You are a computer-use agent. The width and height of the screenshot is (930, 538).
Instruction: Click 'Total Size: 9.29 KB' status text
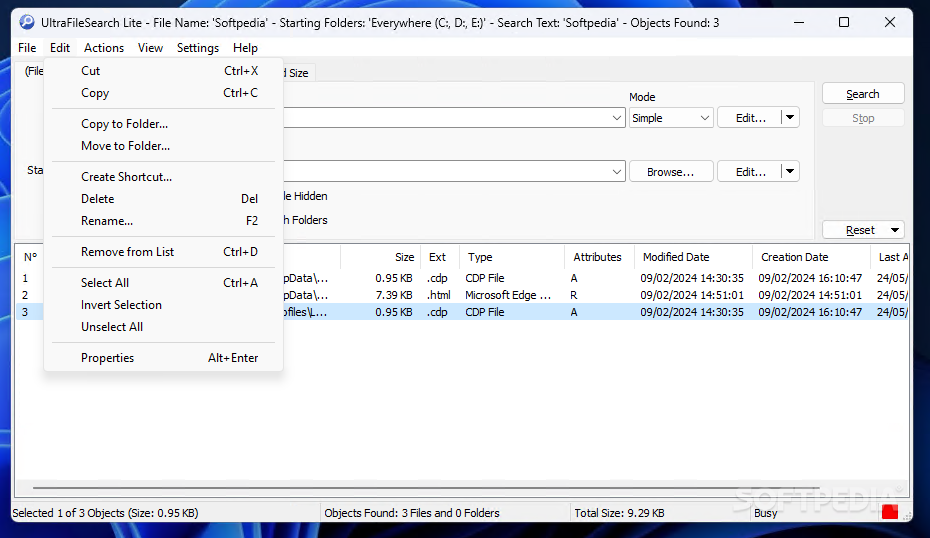click(x=619, y=513)
